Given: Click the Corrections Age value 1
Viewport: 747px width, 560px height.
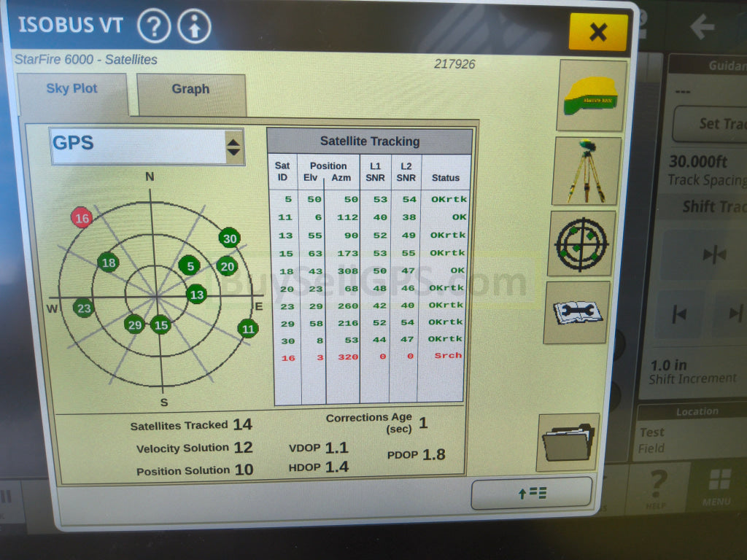Looking at the screenshot, I should click(423, 422).
